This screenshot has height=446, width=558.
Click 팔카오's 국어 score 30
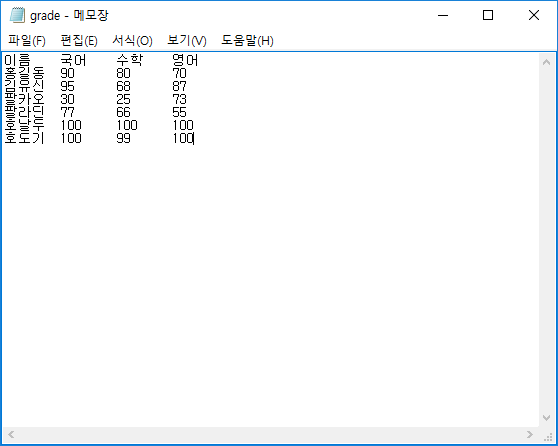tap(67, 99)
